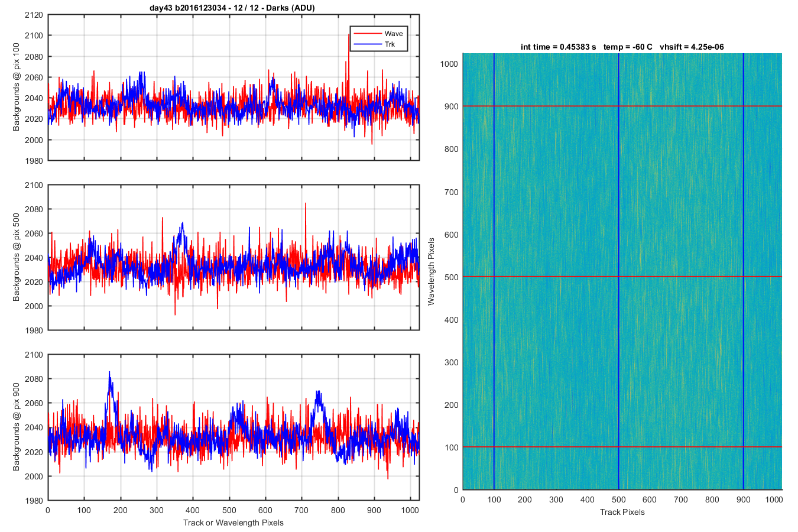Image resolution: width=798 pixels, height=532 pixels.
Task: Click the 'Track Pixels' x-axis label of heatmap
Action: tap(622, 512)
